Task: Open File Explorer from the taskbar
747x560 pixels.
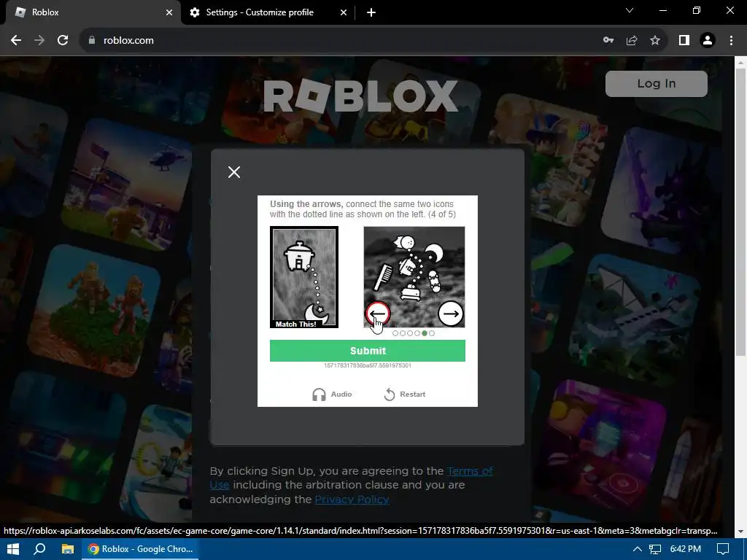Action: 68,549
